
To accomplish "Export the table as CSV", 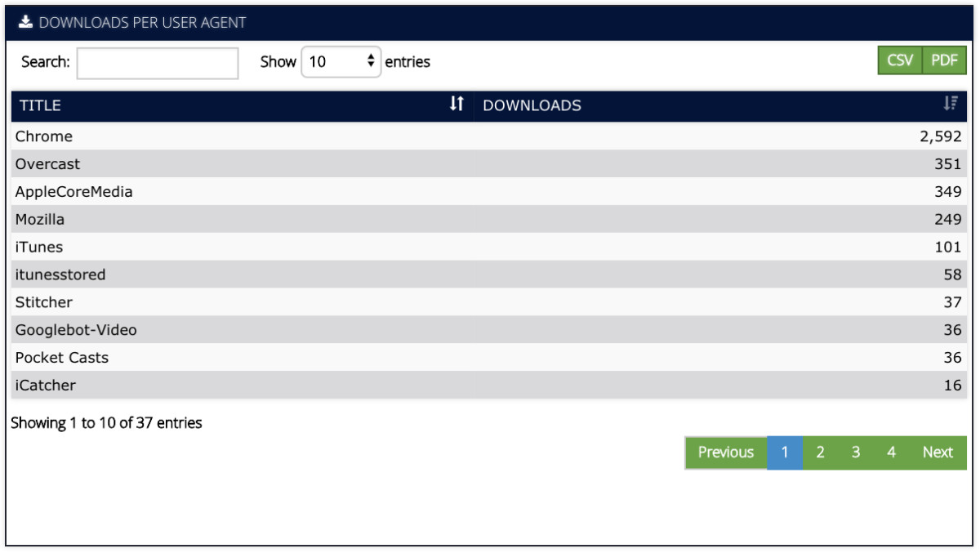I will click(x=900, y=60).
